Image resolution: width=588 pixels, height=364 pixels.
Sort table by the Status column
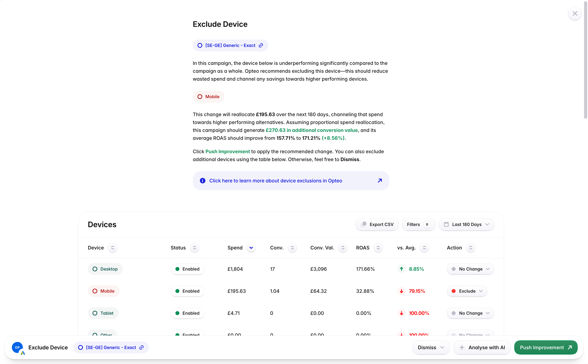point(194,248)
